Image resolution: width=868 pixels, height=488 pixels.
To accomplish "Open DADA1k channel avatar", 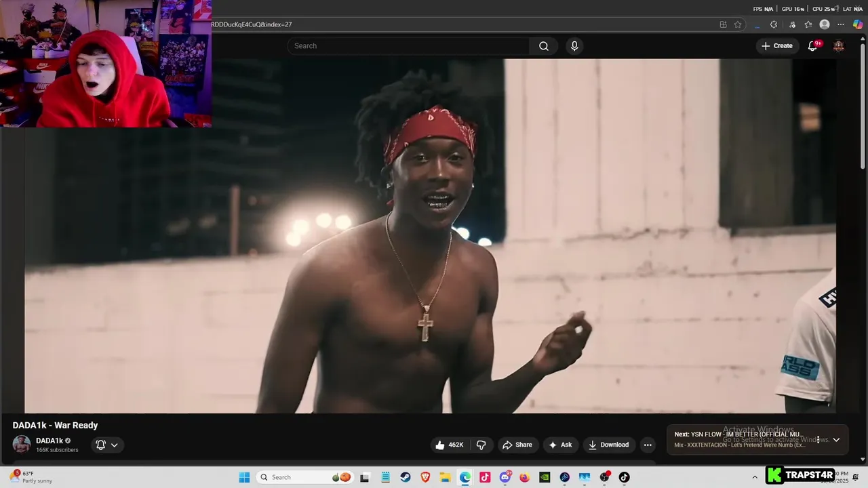I will click(22, 445).
